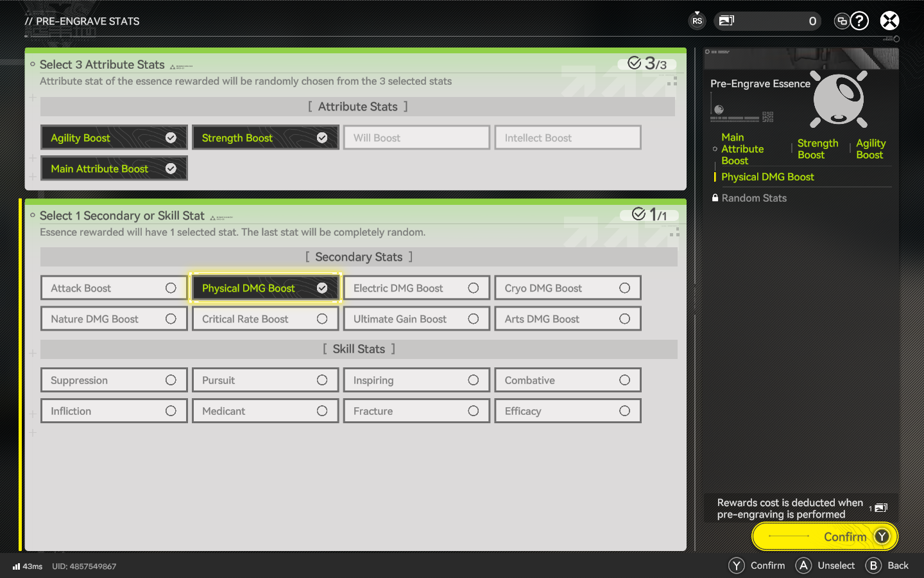Click the RS stick indicator icon
Screen dimensions: 924x578
(697, 21)
